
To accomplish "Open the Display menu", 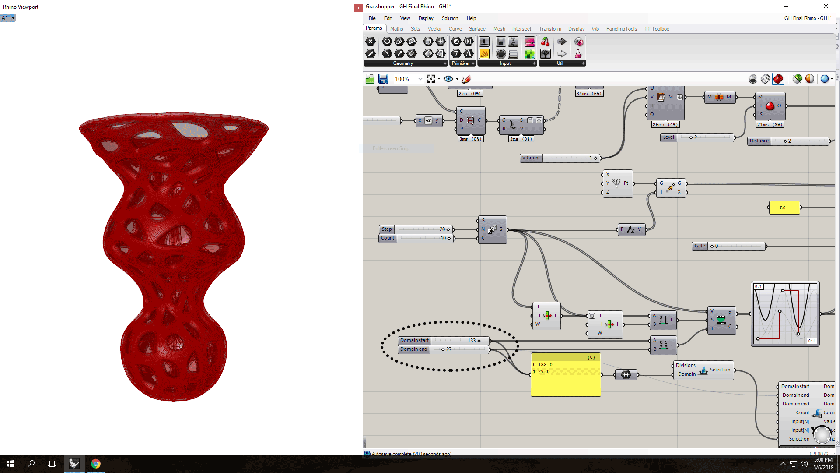I will [x=426, y=18].
